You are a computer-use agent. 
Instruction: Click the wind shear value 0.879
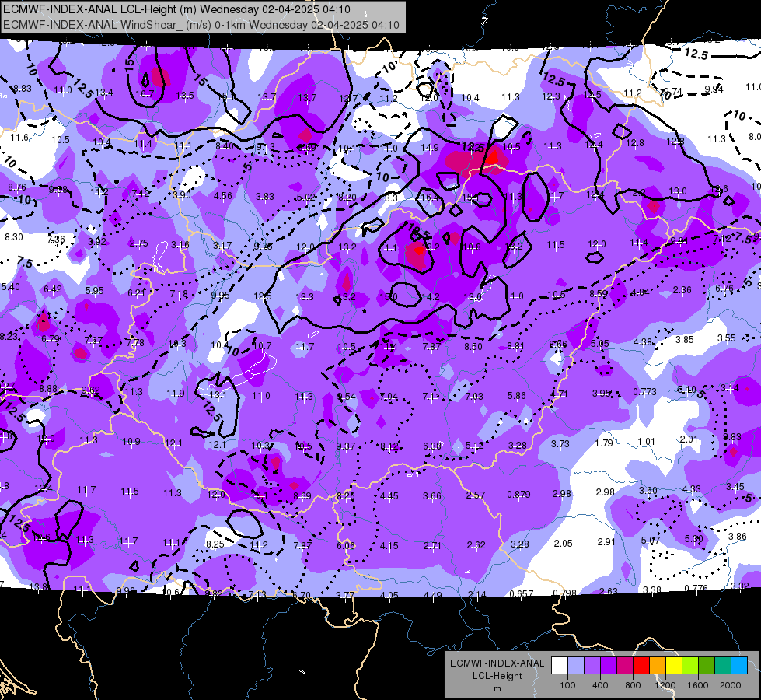518,494
